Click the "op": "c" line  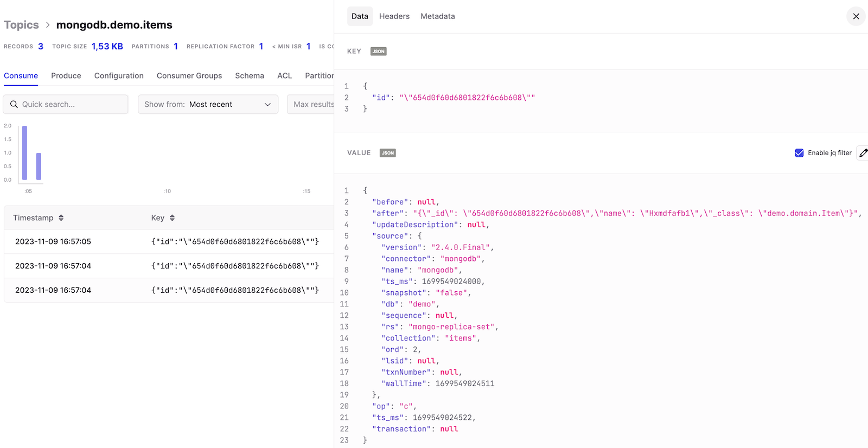point(394,406)
